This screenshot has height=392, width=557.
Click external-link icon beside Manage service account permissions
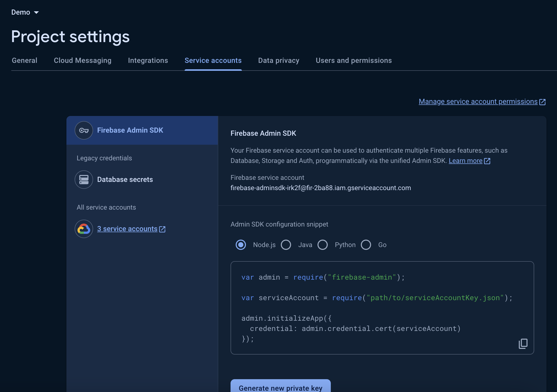[x=542, y=102]
